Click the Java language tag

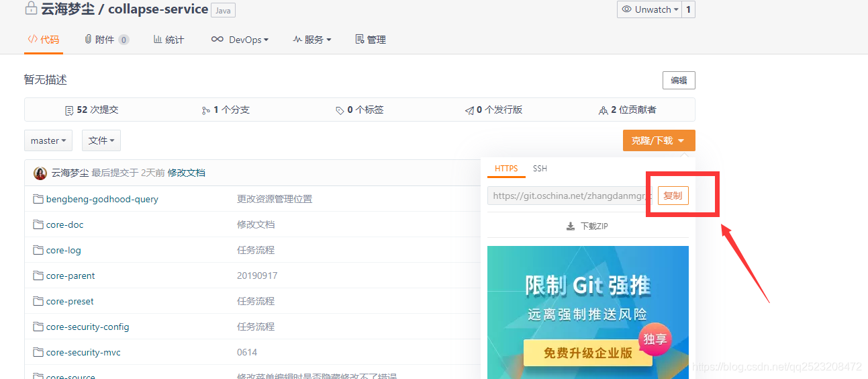pos(223,10)
